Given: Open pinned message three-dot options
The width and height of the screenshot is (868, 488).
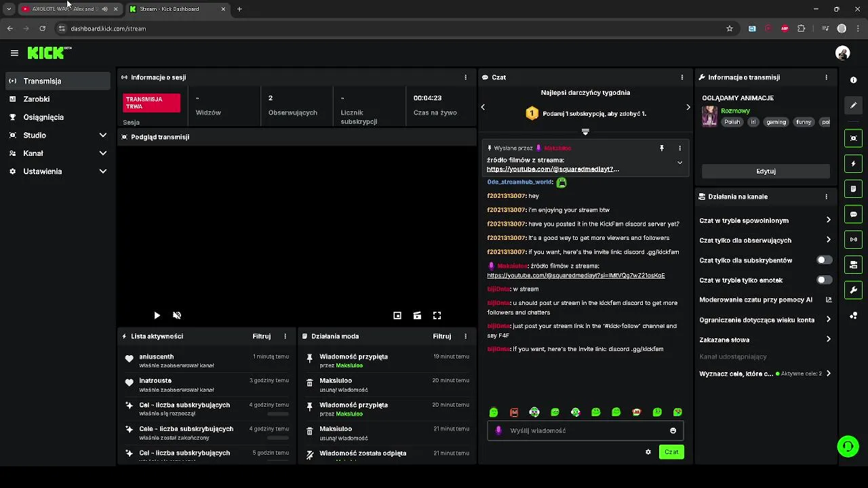Looking at the screenshot, I should click(679, 148).
